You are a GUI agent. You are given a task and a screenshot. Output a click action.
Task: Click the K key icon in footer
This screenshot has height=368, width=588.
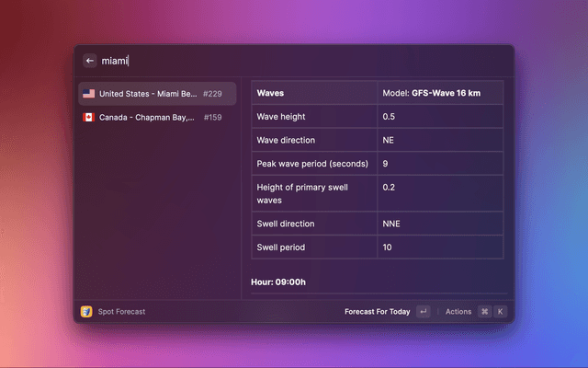coord(501,312)
